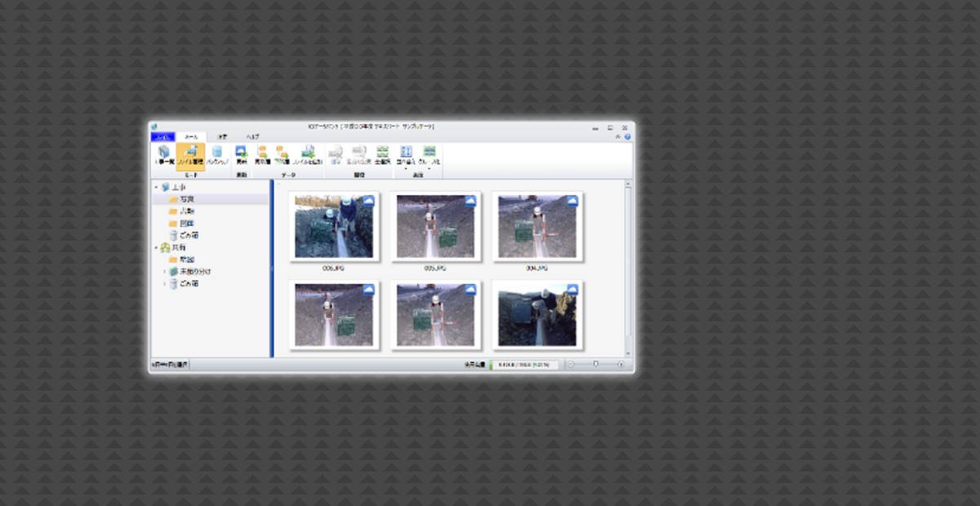
Task: Click the vertical scrollbar of the thumbnail pane
Action: tap(628, 261)
